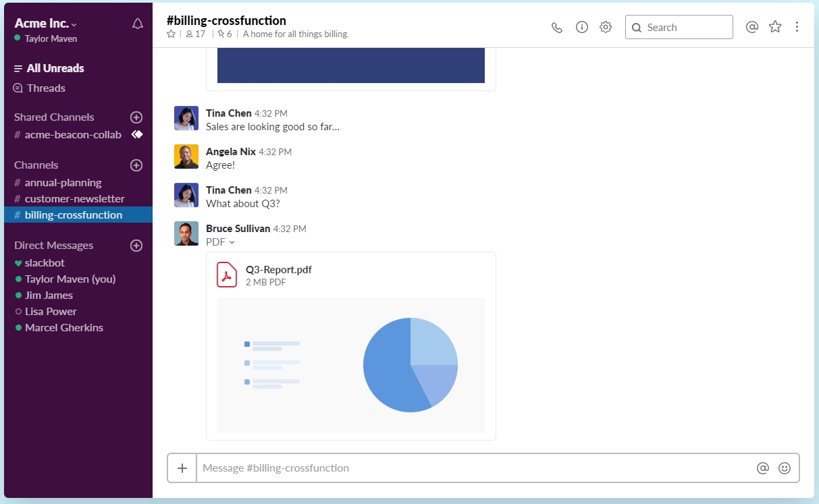Open the emoji picker in the message box
This screenshot has height=504, width=819.
click(783, 467)
